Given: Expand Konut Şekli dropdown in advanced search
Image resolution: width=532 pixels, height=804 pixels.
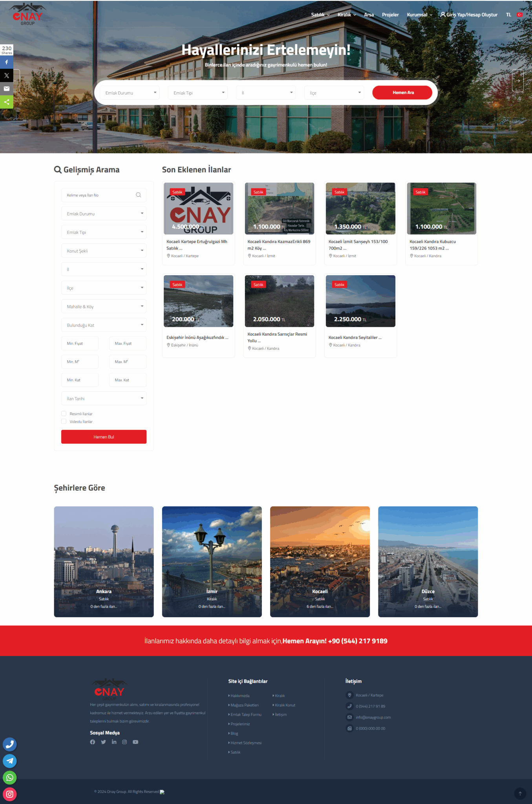Looking at the screenshot, I should coord(104,251).
